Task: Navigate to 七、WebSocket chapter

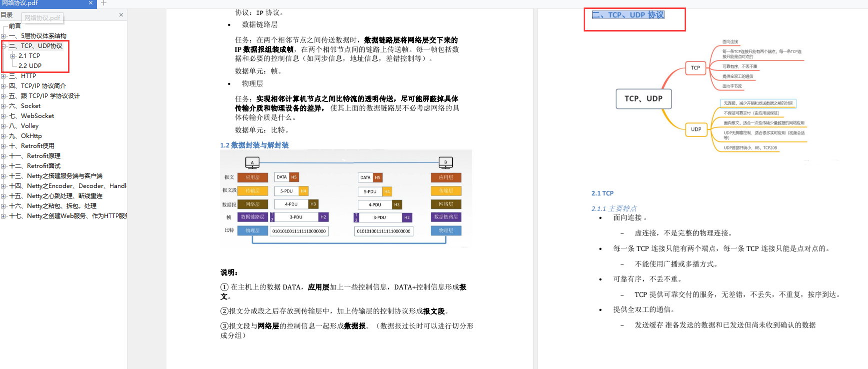Action: [x=31, y=116]
